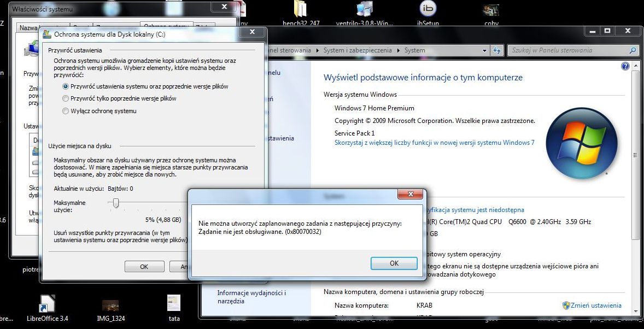
Task: Click the heading 'Wyświetl podstawowe informacje o tym komputerze'
Action: (423, 78)
